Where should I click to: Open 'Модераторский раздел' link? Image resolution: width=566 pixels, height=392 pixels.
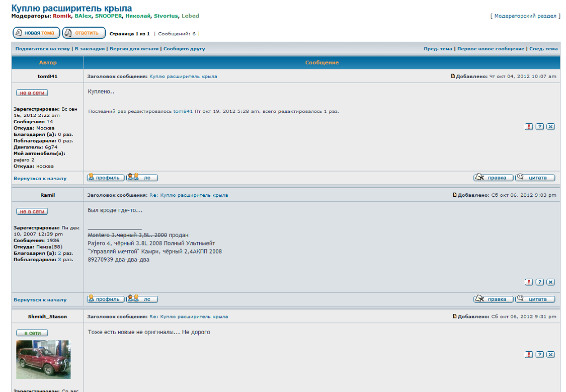coord(525,16)
